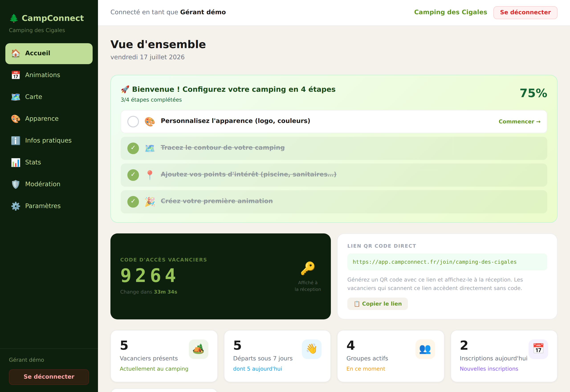Screen dimensions: 570x392
Task: Click party popper icon in première animation step
Action: tap(150, 202)
